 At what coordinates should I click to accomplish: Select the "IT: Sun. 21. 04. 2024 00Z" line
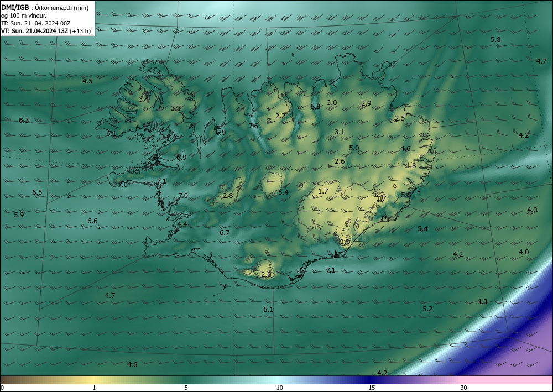(x=35, y=23)
